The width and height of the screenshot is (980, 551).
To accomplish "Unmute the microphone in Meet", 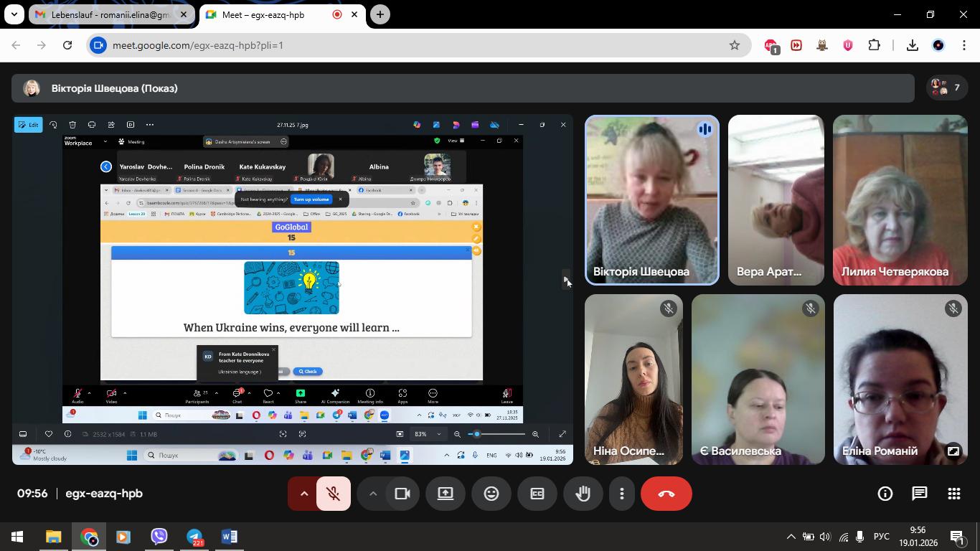I will 334,494.
